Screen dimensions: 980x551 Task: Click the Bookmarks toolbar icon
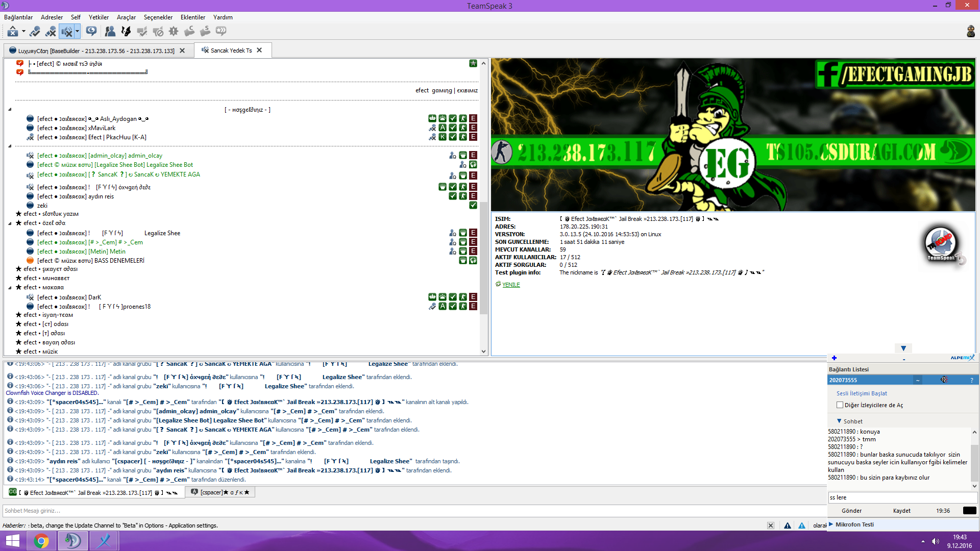tap(13, 32)
